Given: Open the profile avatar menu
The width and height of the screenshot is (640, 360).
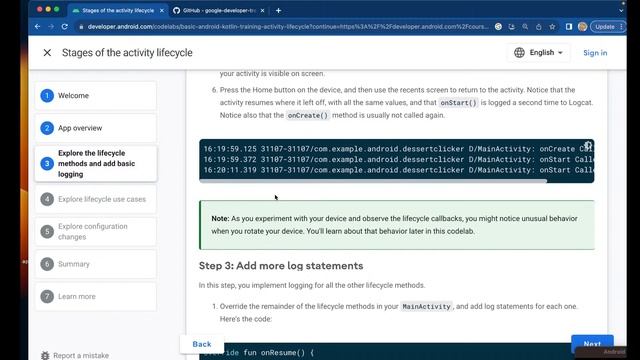Looking at the screenshot, I should click(582, 27).
